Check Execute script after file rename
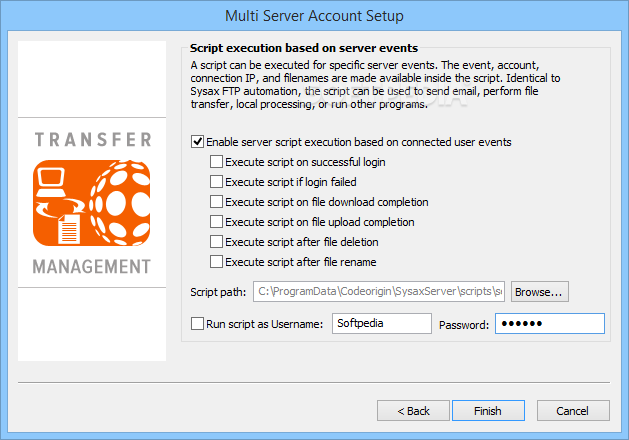The height and width of the screenshot is (440, 629). click(x=217, y=262)
